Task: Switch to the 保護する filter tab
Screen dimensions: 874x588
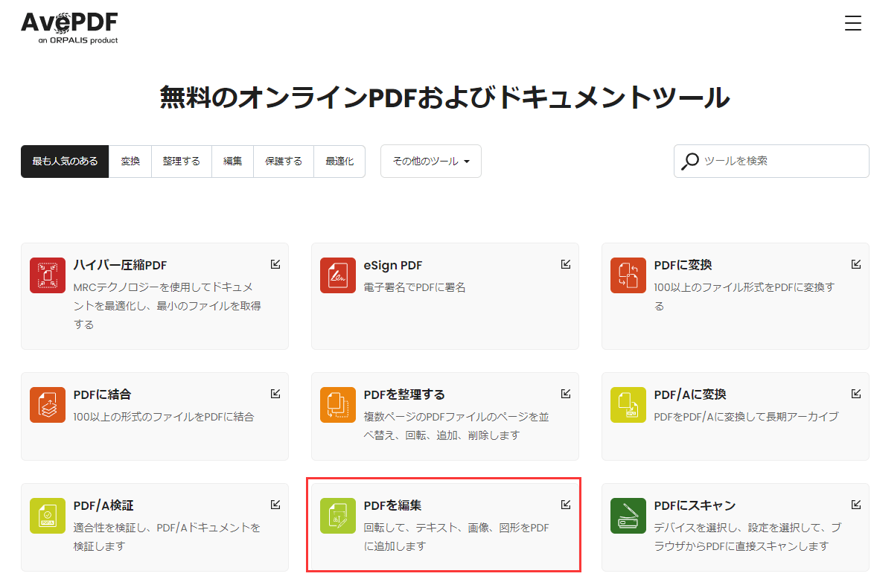Action: point(283,161)
